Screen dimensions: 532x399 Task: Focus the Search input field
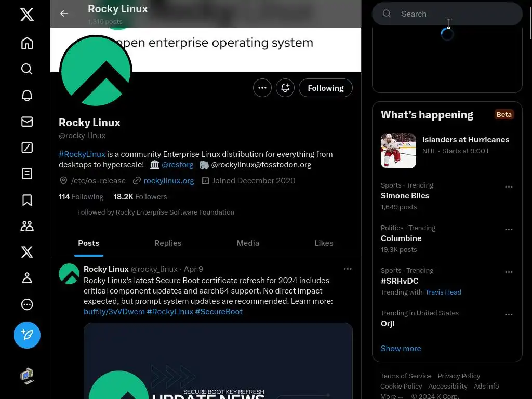point(447,14)
